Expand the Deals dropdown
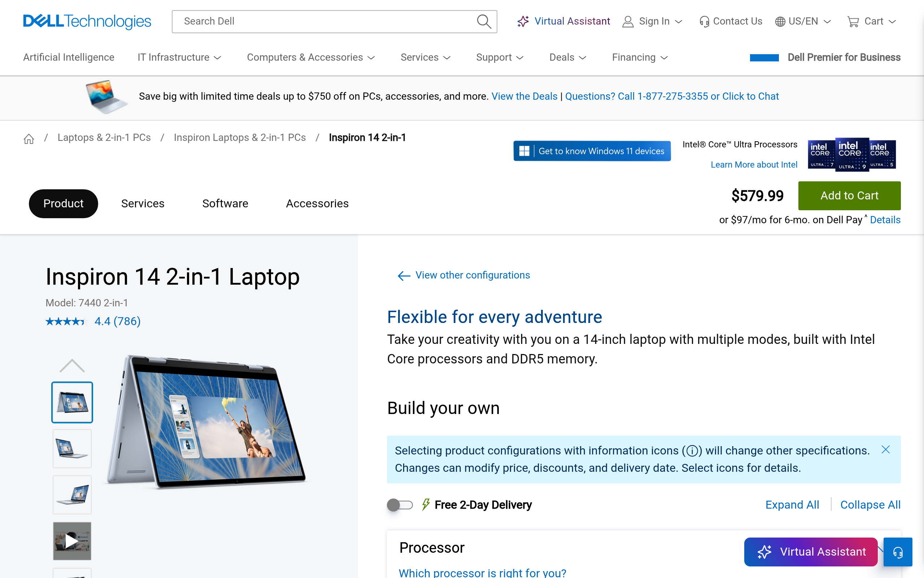Screen dimensions: 924x578 (568, 57)
